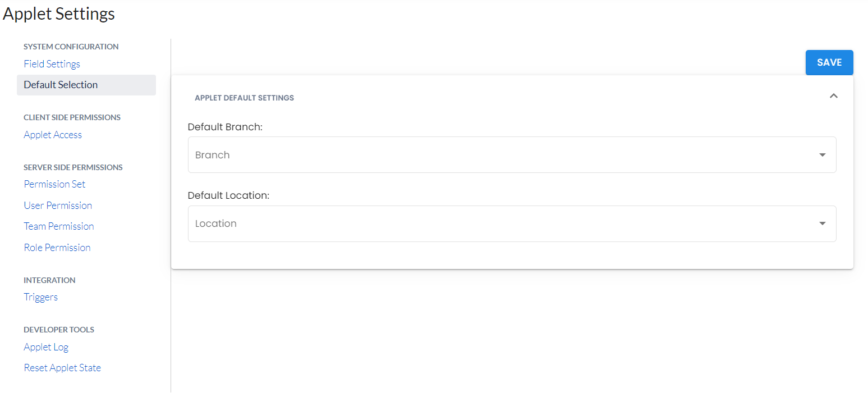Select the Role Permission link
The image size is (868, 406).
[57, 248]
